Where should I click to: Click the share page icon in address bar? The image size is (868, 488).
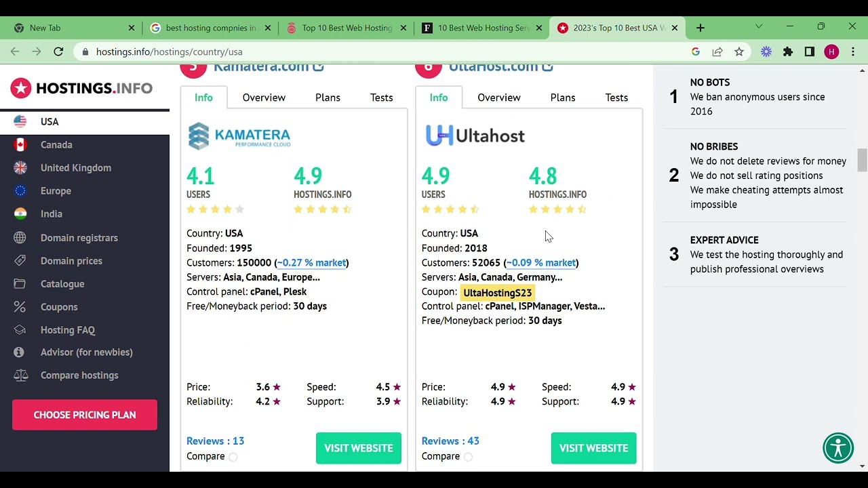(717, 52)
